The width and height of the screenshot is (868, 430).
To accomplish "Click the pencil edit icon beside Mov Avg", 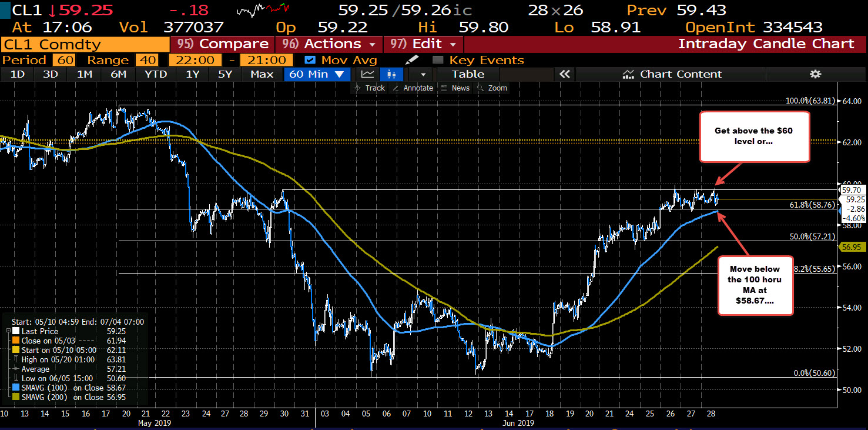I will [x=413, y=60].
